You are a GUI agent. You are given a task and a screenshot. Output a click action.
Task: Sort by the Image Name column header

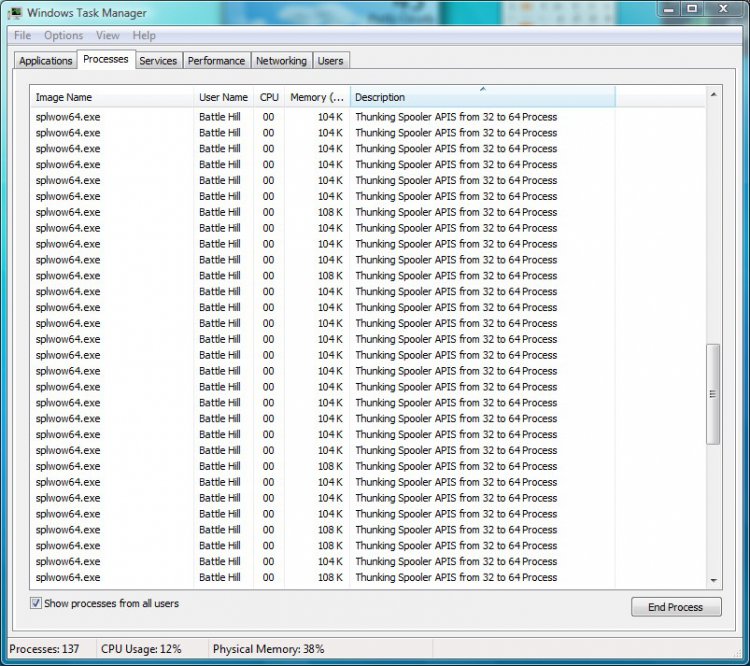point(112,97)
